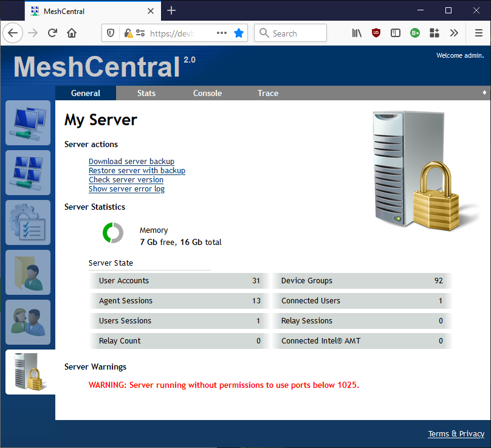This screenshot has height=448, width=491.
Task: Open the green B+ extension
Action: click(415, 33)
